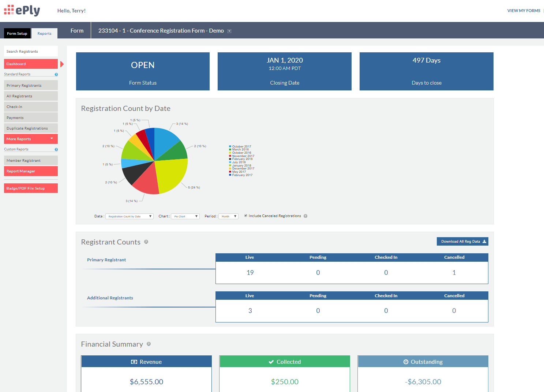
Task: Switch to the Form Setup tab
Action: click(x=17, y=33)
